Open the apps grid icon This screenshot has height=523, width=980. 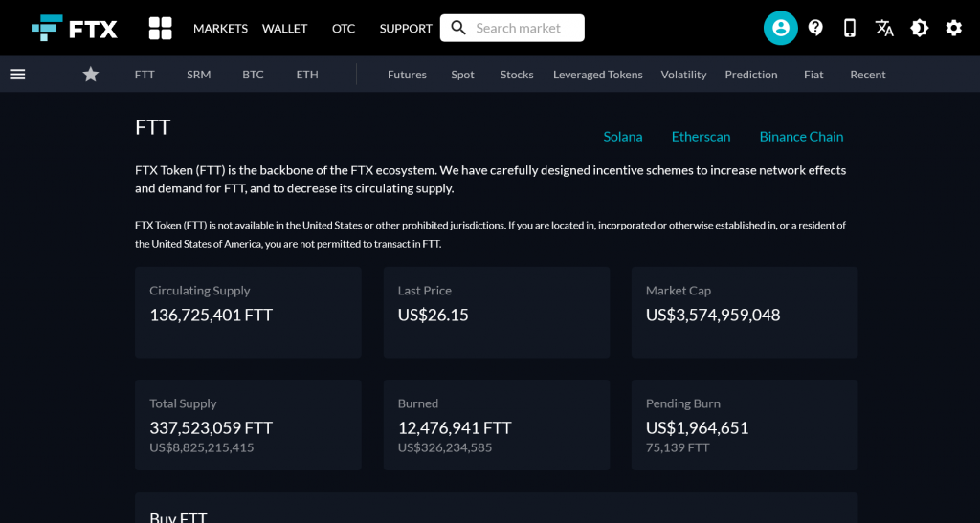160,28
